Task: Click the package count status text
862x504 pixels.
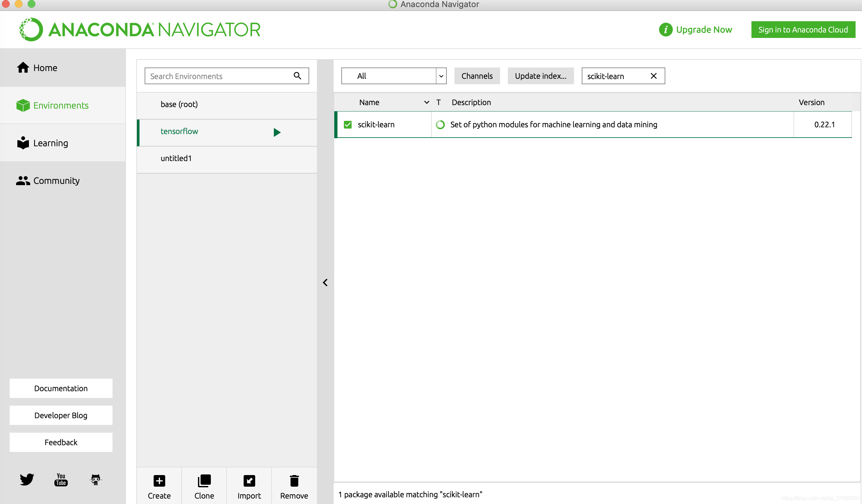Action: point(410,494)
